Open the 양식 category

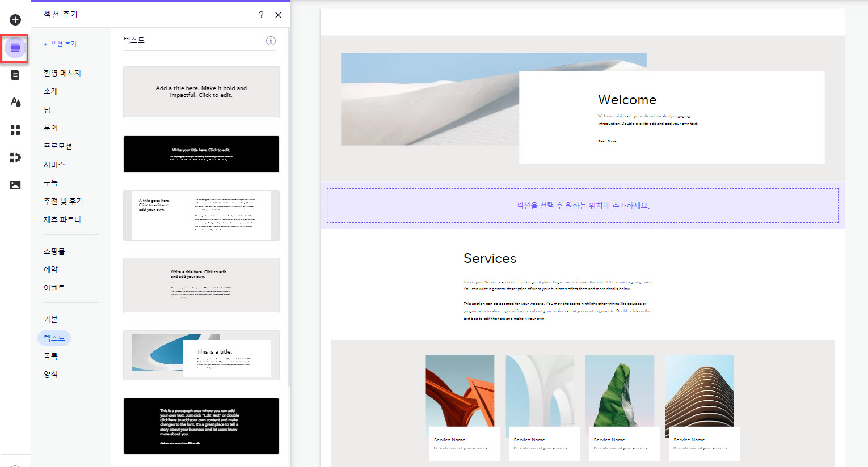coord(50,374)
